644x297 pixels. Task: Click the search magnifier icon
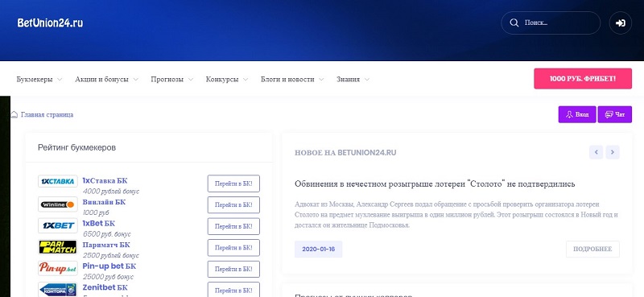pos(514,23)
